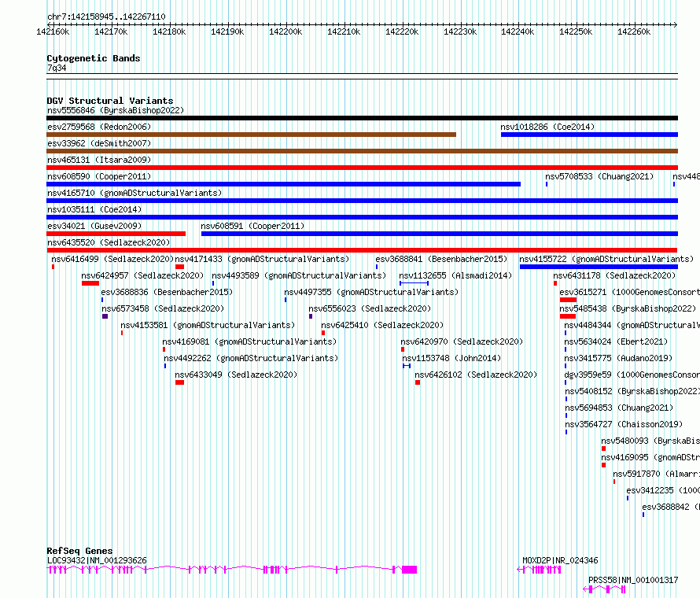Screen dimensions: 700x598
Task: Open nsv4492262 gnomADStructuralVariants label
Action: (x=251, y=358)
